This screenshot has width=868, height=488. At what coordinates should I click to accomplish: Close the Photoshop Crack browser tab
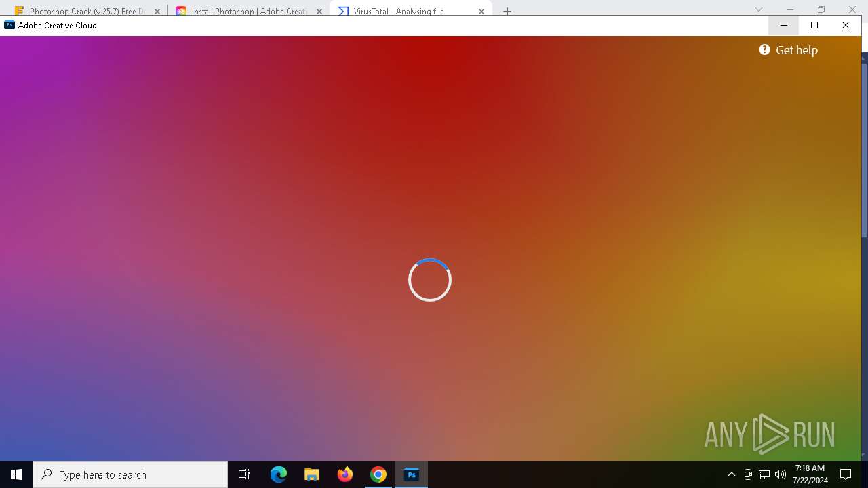tap(157, 12)
